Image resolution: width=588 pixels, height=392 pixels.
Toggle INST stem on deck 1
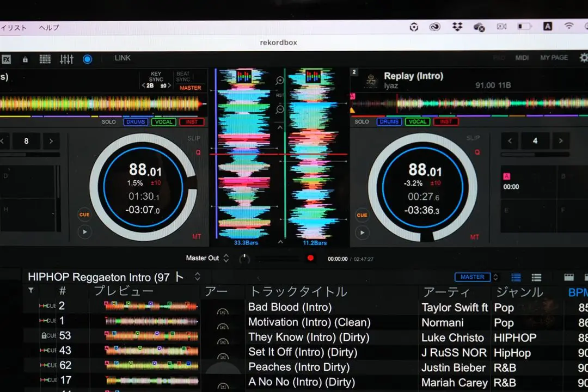tap(192, 122)
